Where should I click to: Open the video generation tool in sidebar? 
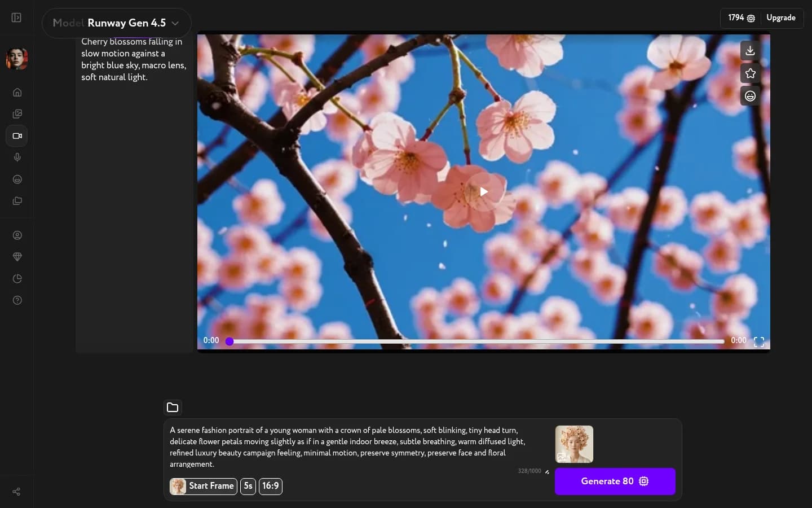(17, 135)
